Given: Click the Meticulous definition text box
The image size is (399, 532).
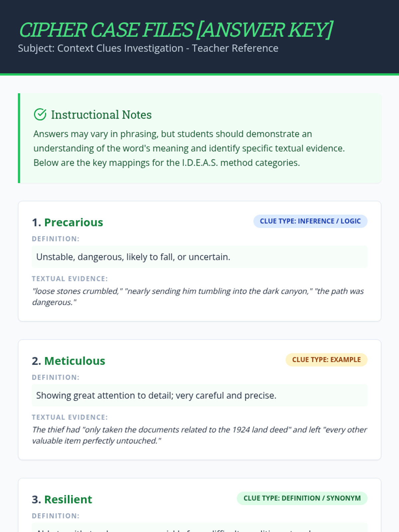Looking at the screenshot, I should tap(199, 396).
